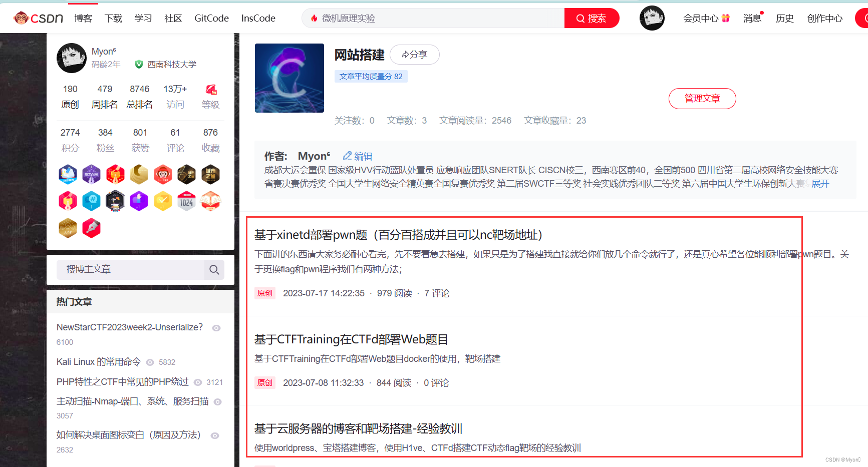The height and width of the screenshot is (467, 868).
Task: Click the 网站搭建 column cover image
Action: coord(290,78)
